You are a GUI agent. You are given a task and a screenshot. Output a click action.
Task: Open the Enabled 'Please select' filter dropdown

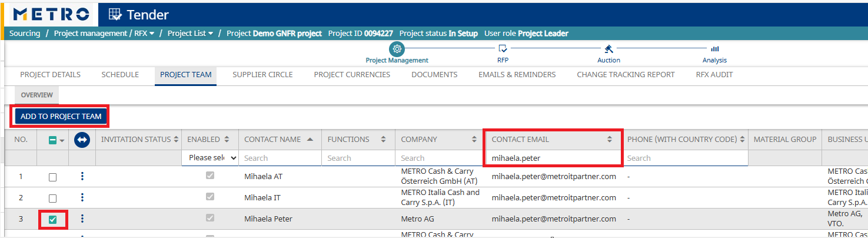pos(211,158)
